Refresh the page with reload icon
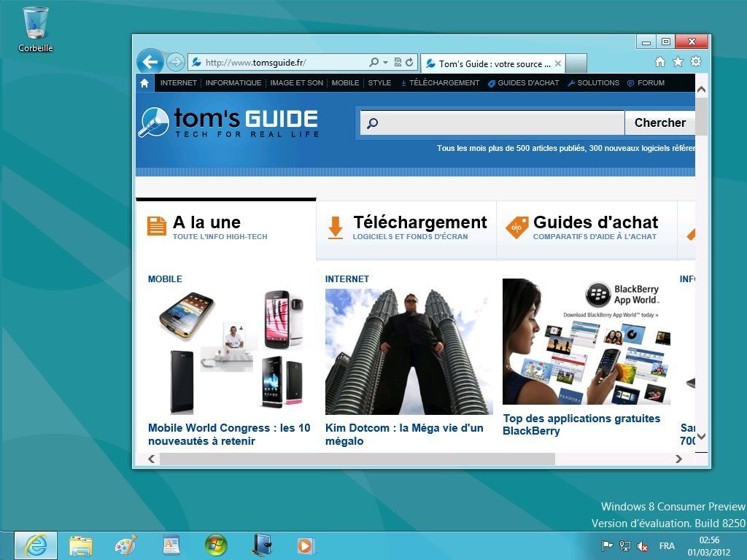Screen dimensions: 747x560 pyautogui.click(x=410, y=62)
